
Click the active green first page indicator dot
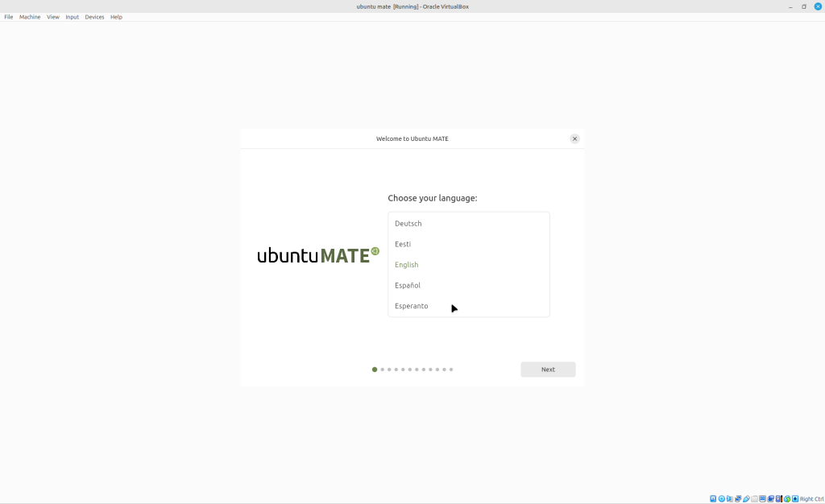(x=375, y=370)
